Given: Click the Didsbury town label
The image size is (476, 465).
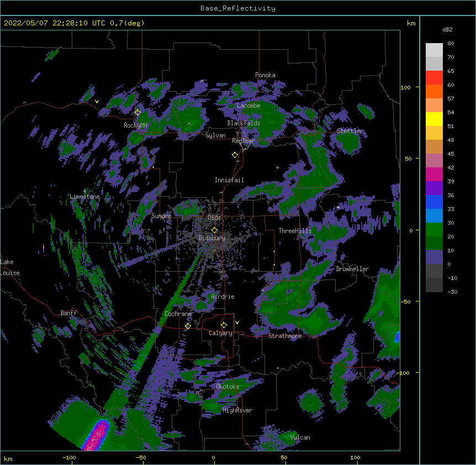Looking at the screenshot, I should click(x=211, y=238).
